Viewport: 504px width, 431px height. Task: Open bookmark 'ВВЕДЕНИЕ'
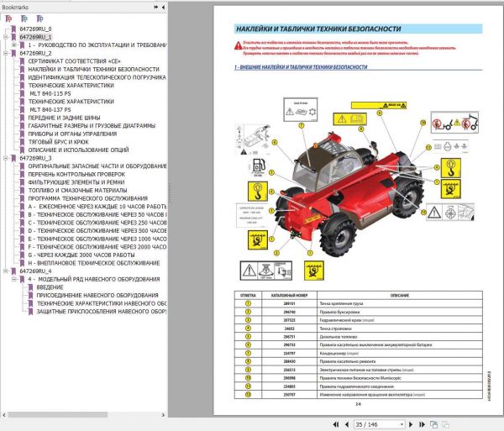pos(50,287)
